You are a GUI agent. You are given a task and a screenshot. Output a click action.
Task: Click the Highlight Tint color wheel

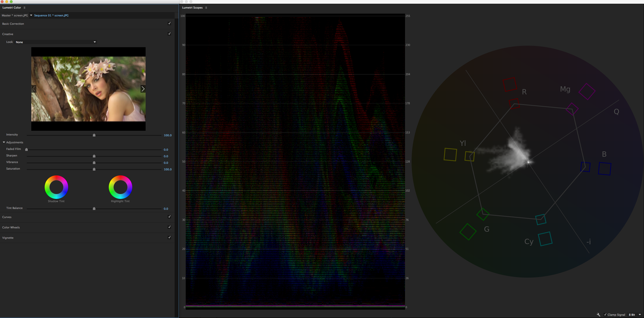tap(120, 187)
